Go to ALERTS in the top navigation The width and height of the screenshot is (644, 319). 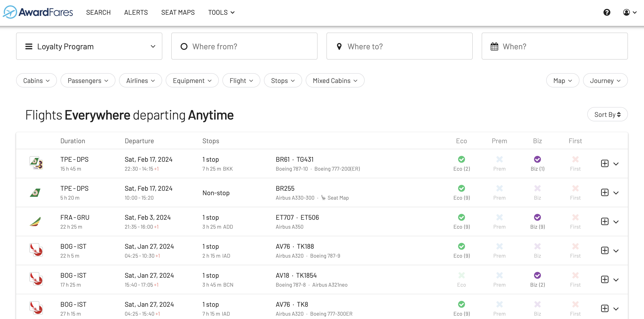tap(136, 12)
